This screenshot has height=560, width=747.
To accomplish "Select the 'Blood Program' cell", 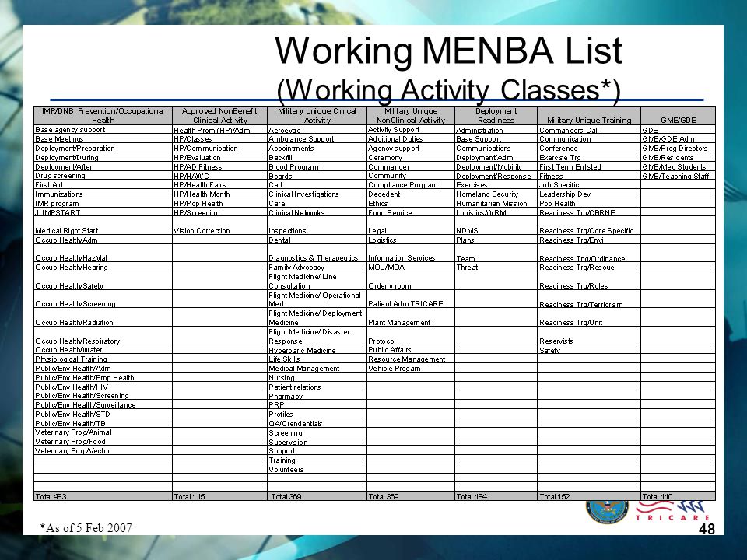I will (x=317, y=166).
